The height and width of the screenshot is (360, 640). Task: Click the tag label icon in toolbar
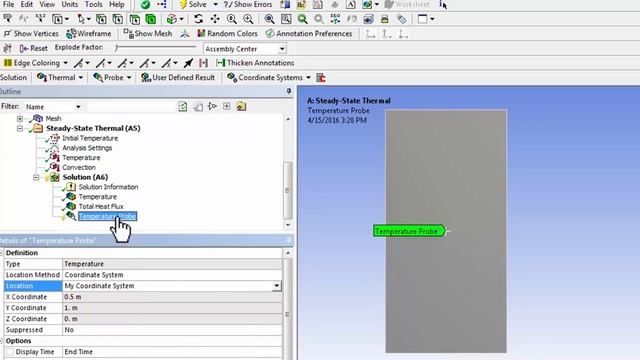point(402,19)
